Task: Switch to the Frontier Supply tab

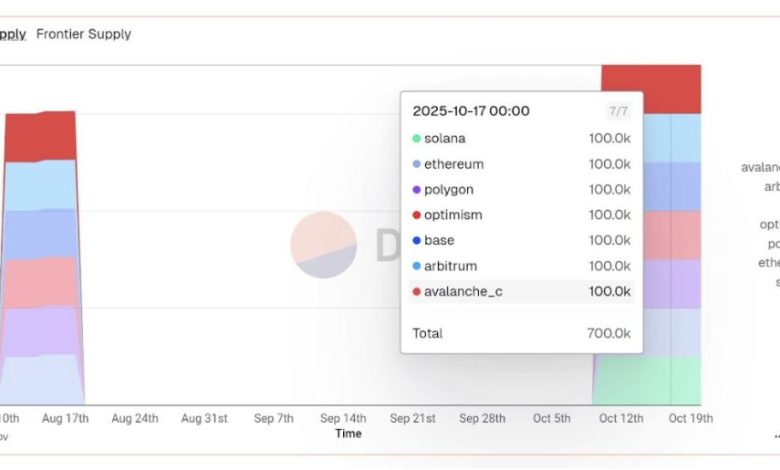Action: pos(83,34)
